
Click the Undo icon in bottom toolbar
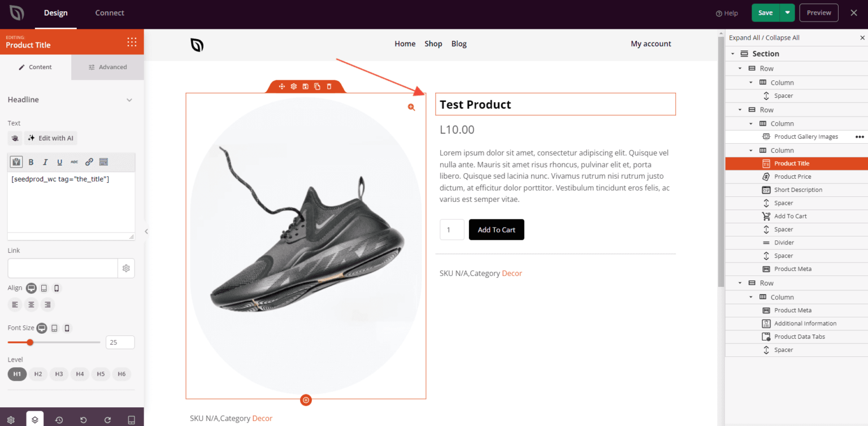click(83, 419)
